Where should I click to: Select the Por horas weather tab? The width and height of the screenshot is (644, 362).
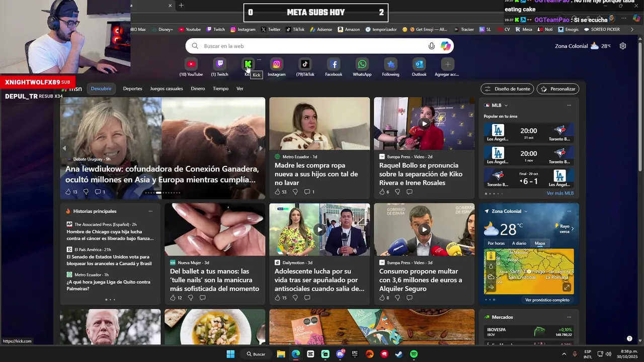(496, 243)
